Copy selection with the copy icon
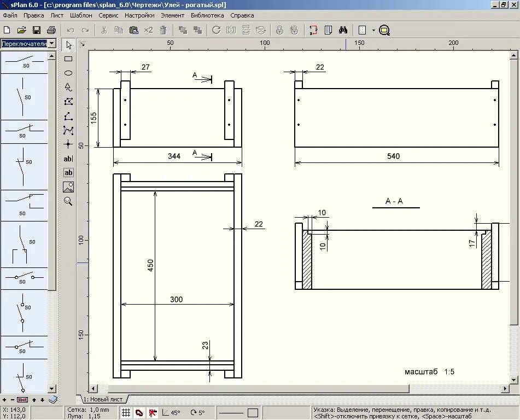Image resolution: width=520 pixels, height=420 pixels. [x=119, y=30]
